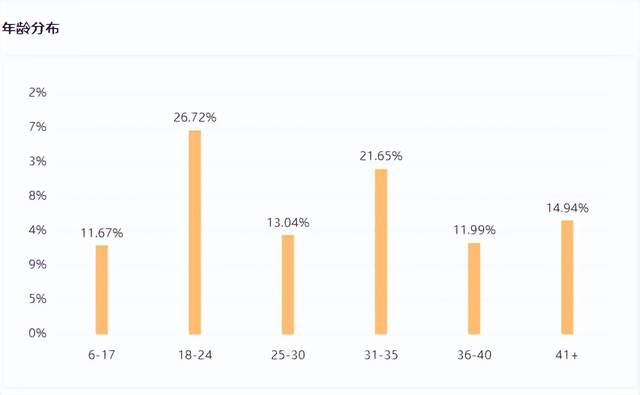Click the 41+ age group bar
The image size is (640, 395).
coord(567,277)
